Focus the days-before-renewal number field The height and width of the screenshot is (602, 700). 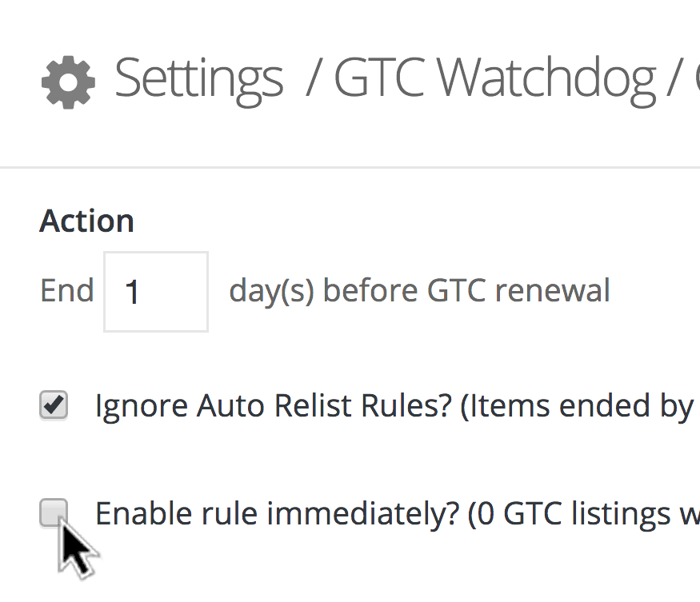[156, 292]
